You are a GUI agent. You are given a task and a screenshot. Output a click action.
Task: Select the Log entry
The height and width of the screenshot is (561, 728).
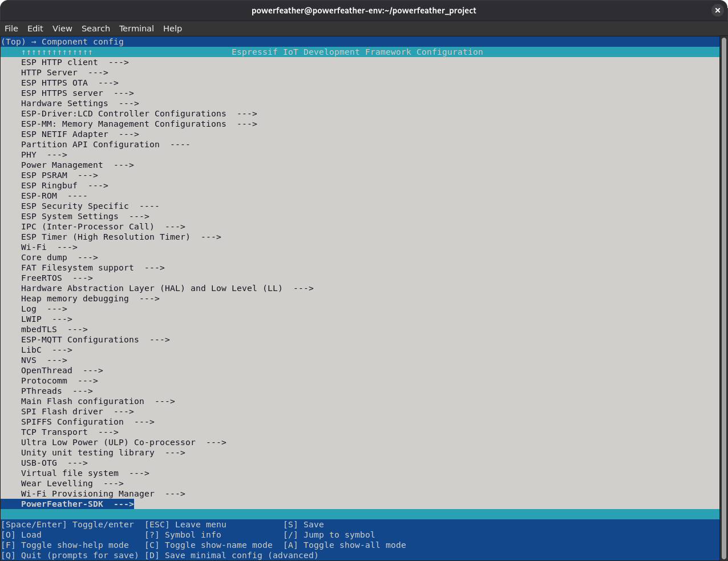(x=44, y=309)
